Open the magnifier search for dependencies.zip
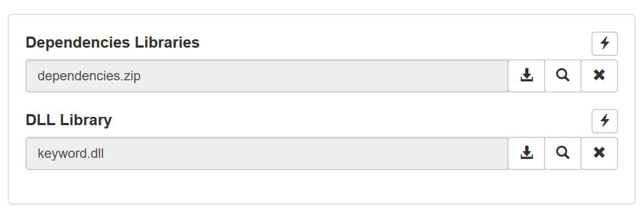The image size is (644, 216). (563, 76)
